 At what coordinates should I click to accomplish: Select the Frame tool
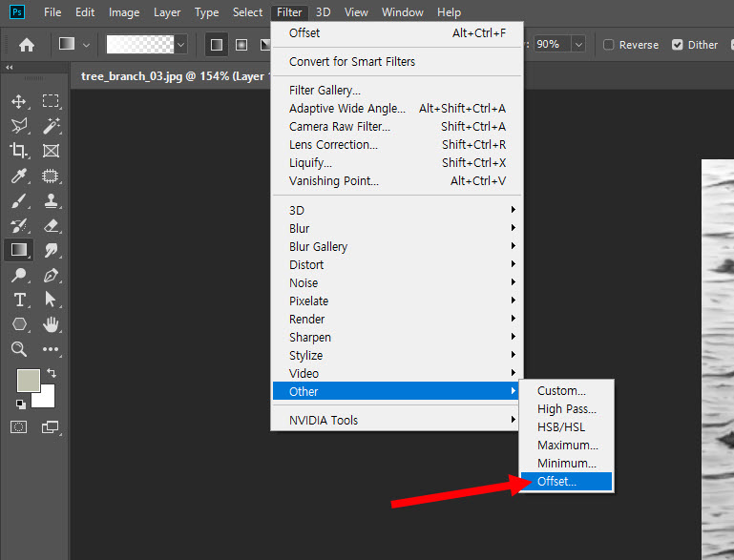point(51,151)
